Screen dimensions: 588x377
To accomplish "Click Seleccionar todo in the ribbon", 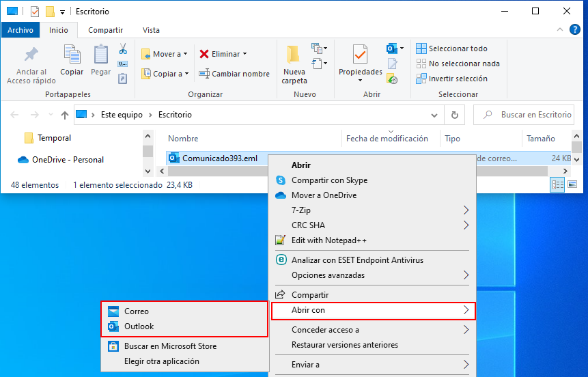I will pos(458,48).
